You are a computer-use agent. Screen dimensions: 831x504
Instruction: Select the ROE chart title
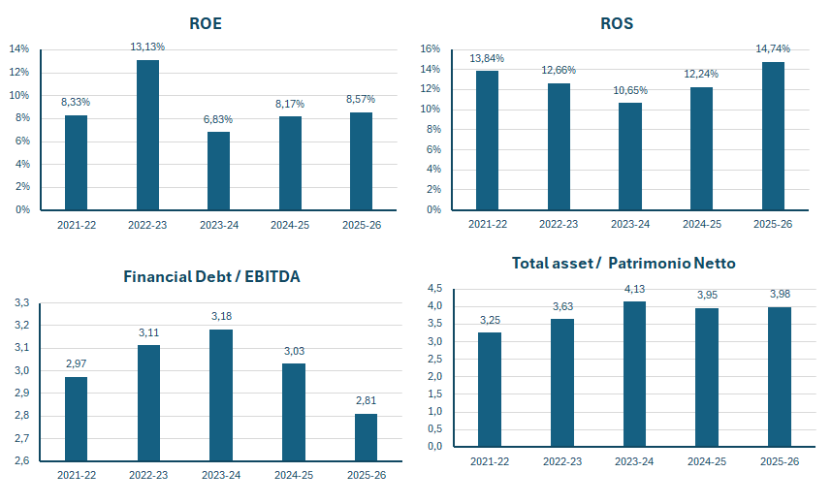tap(206, 24)
